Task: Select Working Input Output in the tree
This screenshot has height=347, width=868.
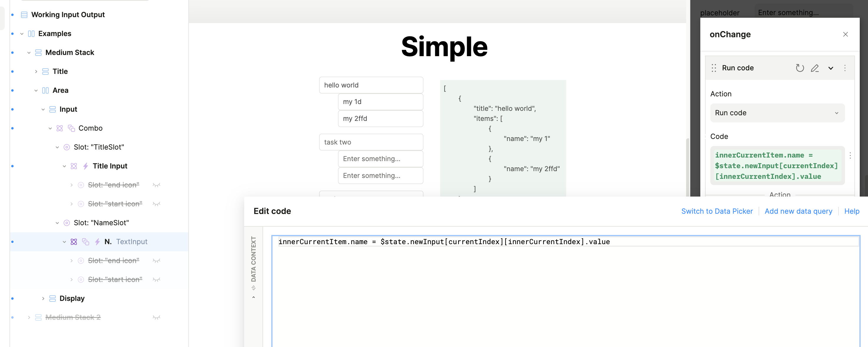Action: (68, 14)
